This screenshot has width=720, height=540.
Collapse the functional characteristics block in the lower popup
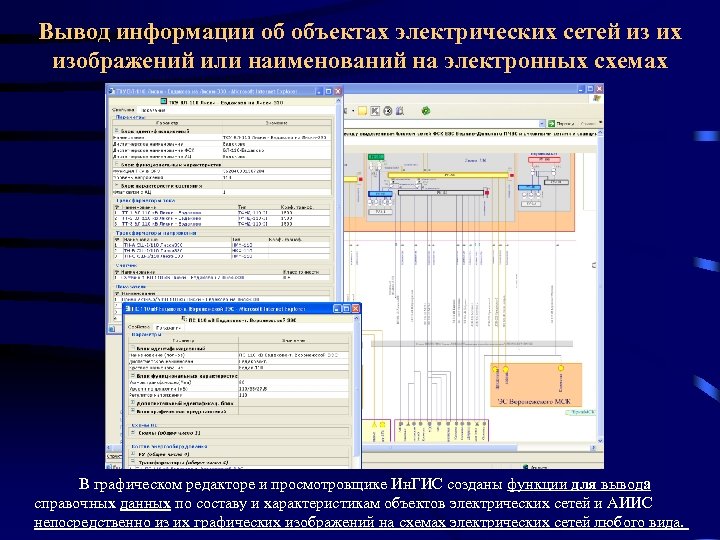coord(133,375)
